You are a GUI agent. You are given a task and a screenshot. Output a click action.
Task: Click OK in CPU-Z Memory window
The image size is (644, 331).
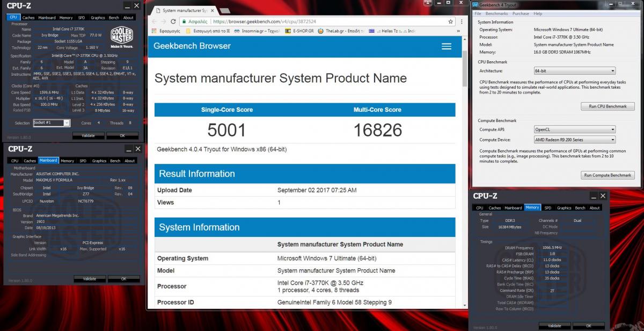588,326
